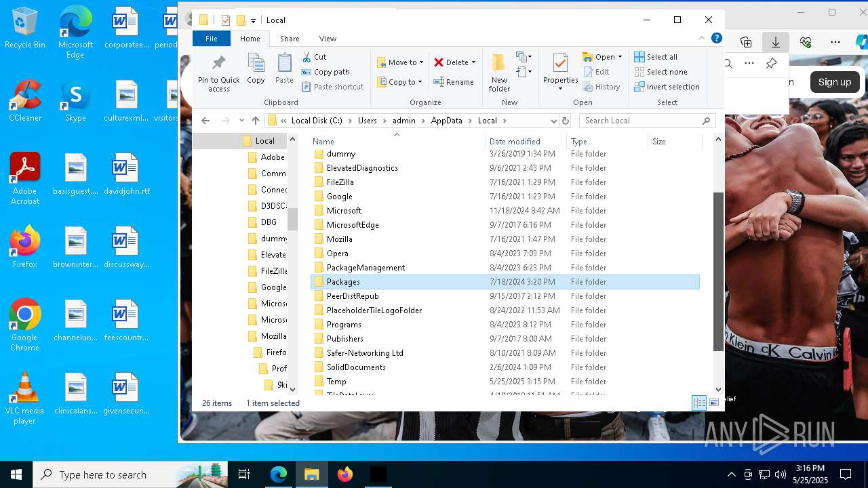Screen dimensions: 868x488
Task: Open the Copy to dropdown
Action: click(401, 82)
